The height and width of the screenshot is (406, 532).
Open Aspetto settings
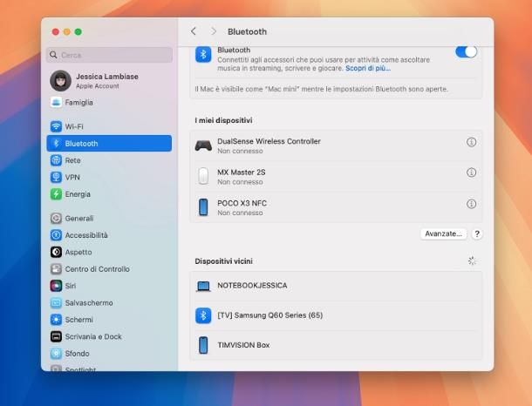click(x=109, y=252)
